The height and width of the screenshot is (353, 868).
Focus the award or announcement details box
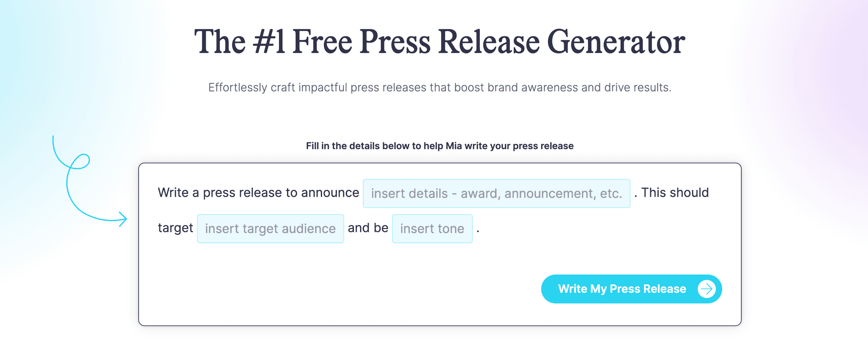497,193
